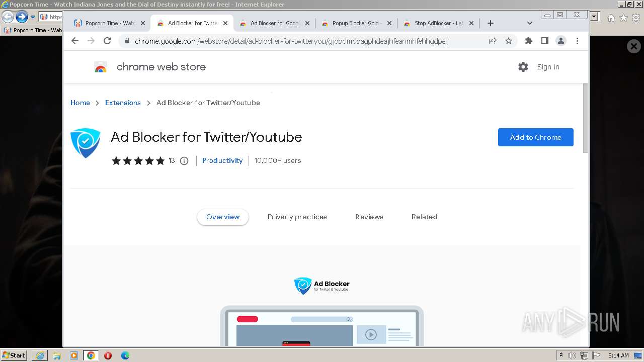Open the Windows Start menu

[x=14, y=355]
